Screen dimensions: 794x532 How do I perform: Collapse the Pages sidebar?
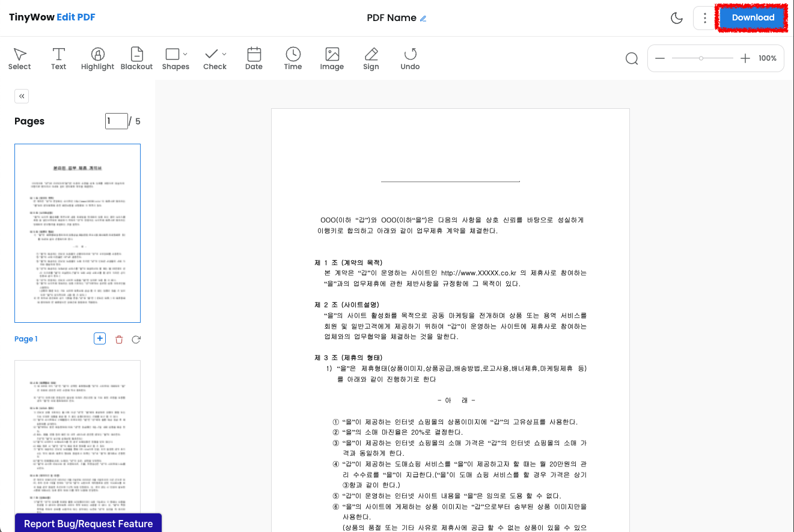tap(21, 96)
